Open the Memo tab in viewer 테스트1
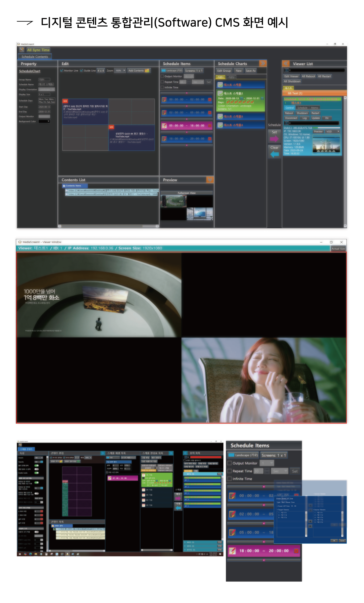 click(x=315, y=108)
